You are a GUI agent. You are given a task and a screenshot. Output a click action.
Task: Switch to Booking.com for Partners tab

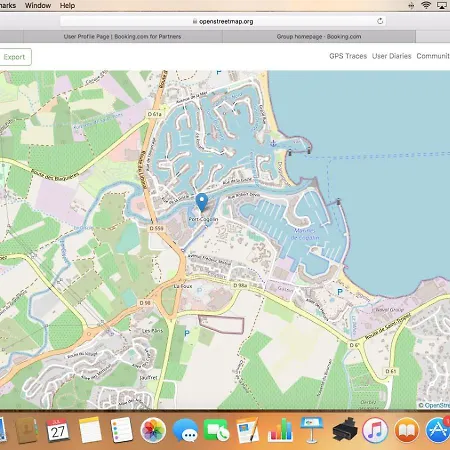tap(123, 36)
